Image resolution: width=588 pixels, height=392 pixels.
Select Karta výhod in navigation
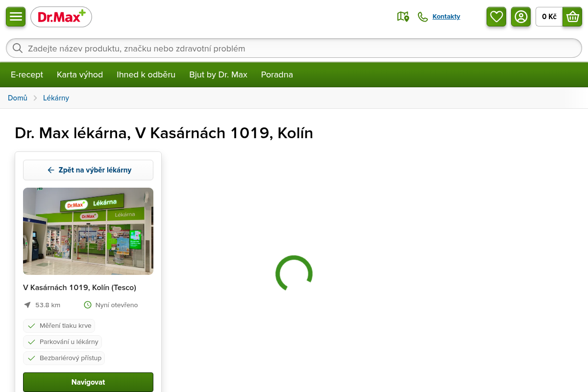click(80, 74)
